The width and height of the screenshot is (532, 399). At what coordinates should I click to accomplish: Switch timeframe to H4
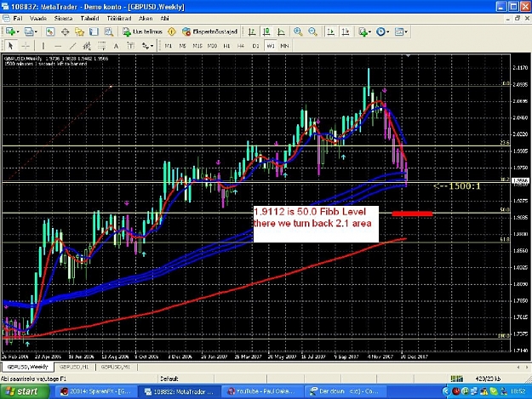point(241,45)
